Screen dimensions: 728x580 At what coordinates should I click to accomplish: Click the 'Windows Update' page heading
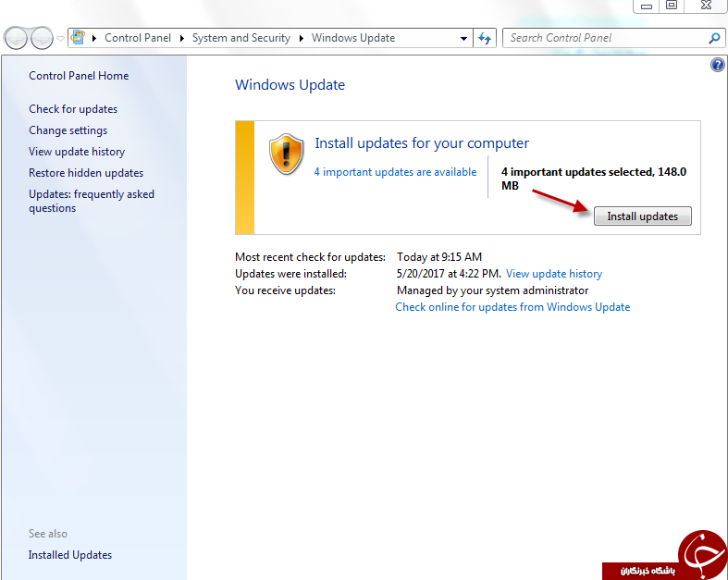pos(290,85)
